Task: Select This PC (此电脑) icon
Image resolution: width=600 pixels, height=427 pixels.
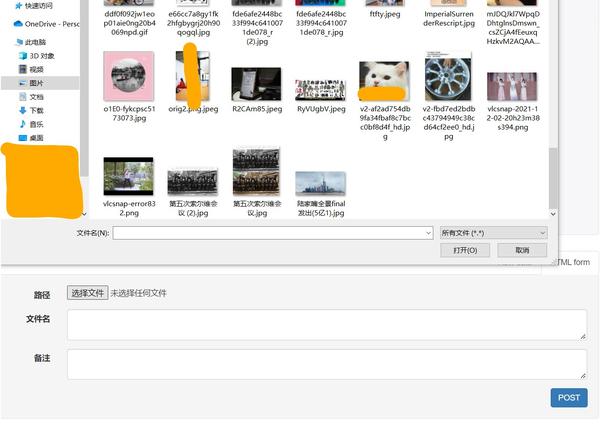Action: tap(19, 42)
